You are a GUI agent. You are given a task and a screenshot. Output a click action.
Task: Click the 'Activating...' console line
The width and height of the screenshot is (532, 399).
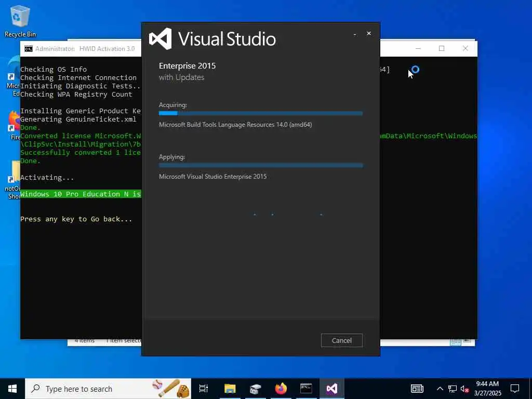coord(47,178)
